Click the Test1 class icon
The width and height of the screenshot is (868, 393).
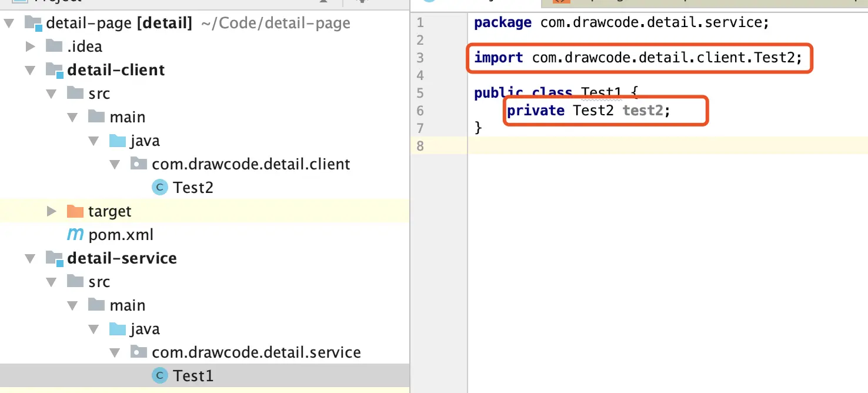tap(159, 375)
